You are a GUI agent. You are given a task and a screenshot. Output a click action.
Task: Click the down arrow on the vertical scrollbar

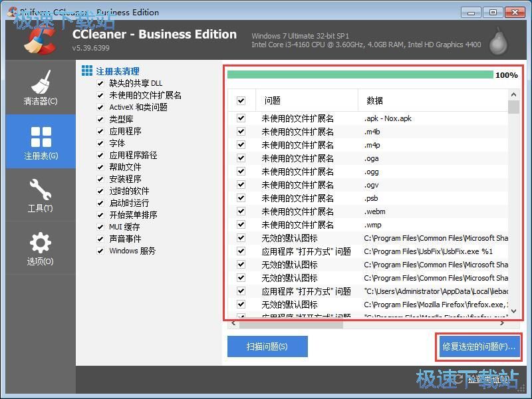tap(513, 311)
